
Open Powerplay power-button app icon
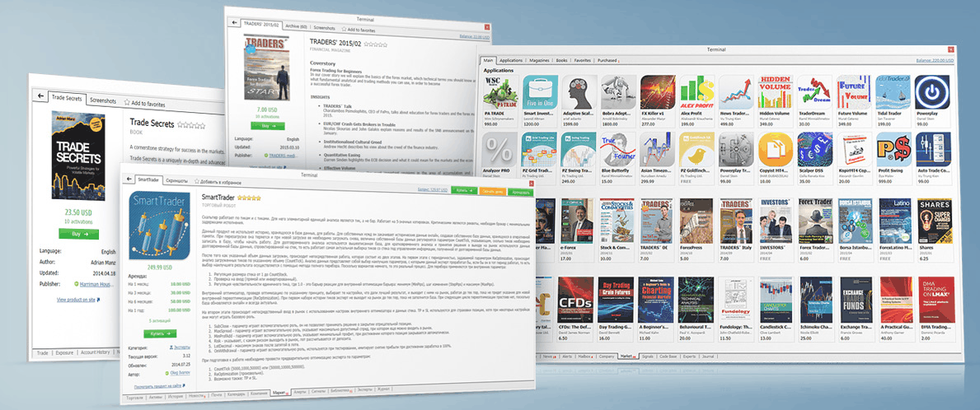[932, 92]
